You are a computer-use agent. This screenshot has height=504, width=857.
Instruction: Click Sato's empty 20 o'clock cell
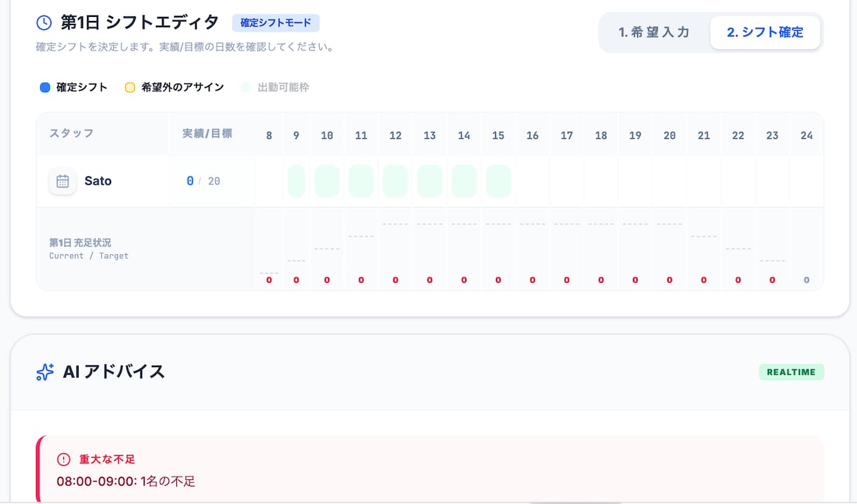669,181
